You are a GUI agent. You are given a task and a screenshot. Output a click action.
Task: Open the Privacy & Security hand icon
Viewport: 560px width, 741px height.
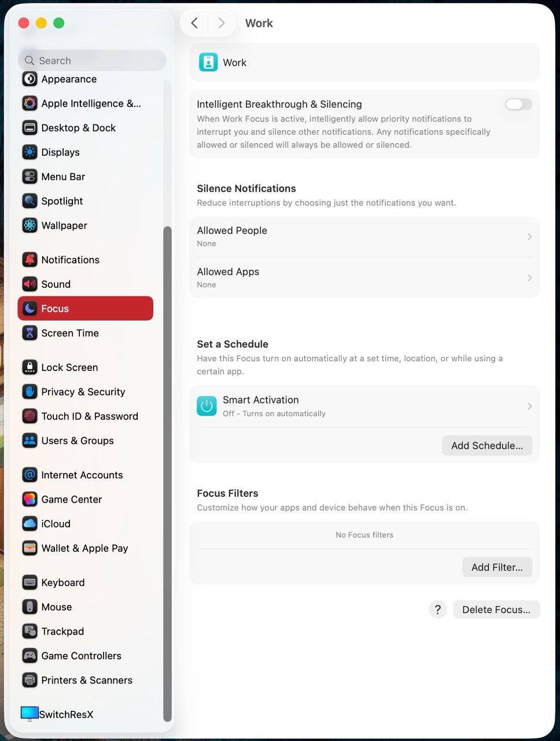pos(30,391)
